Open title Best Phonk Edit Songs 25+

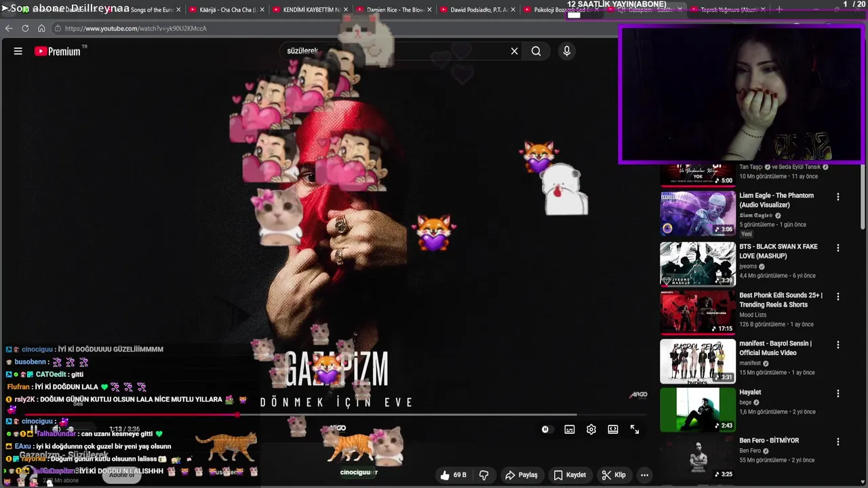coord(781,300)
